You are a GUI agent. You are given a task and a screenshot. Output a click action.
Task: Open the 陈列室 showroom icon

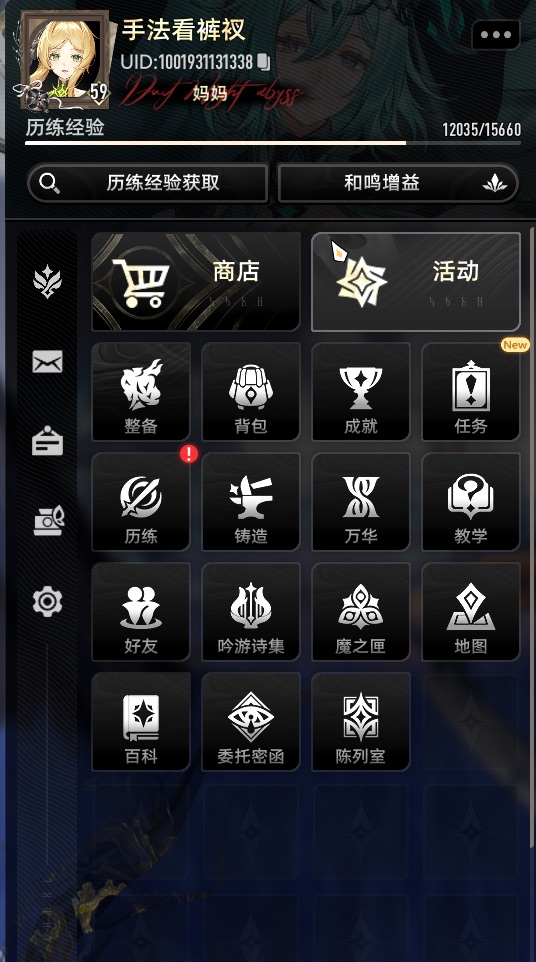coord(361,722)
